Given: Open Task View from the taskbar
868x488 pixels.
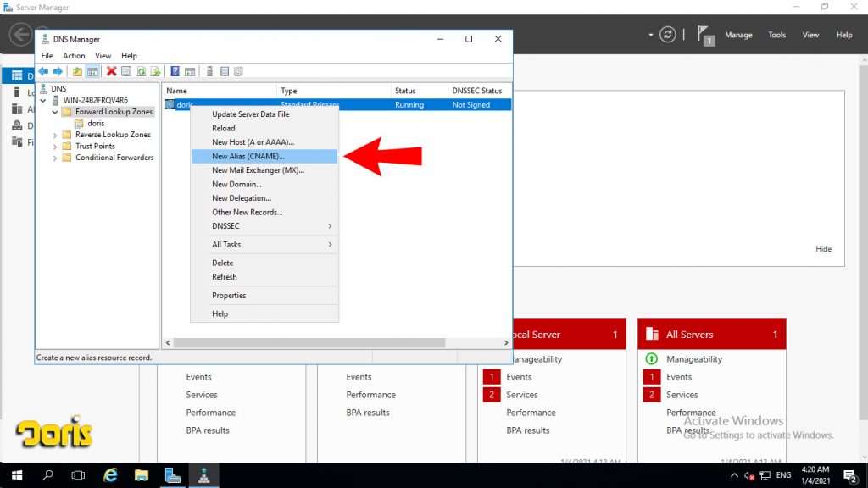Looking at the screenshot, I should pyautogui.click(x=78, y=475).
